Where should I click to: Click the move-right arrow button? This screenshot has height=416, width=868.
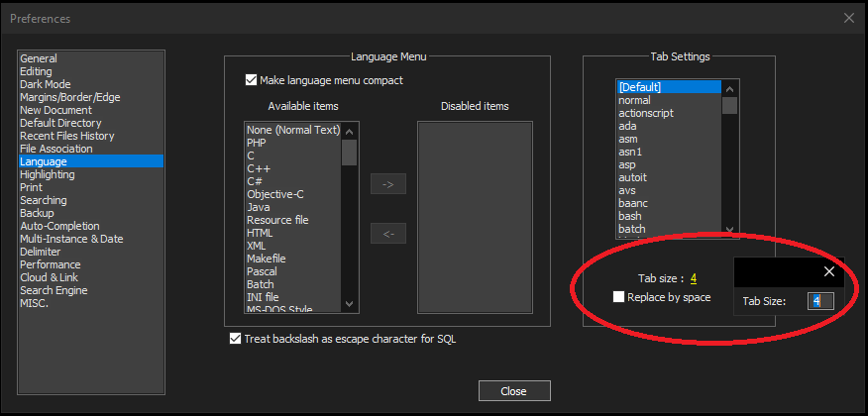(388, 184)
